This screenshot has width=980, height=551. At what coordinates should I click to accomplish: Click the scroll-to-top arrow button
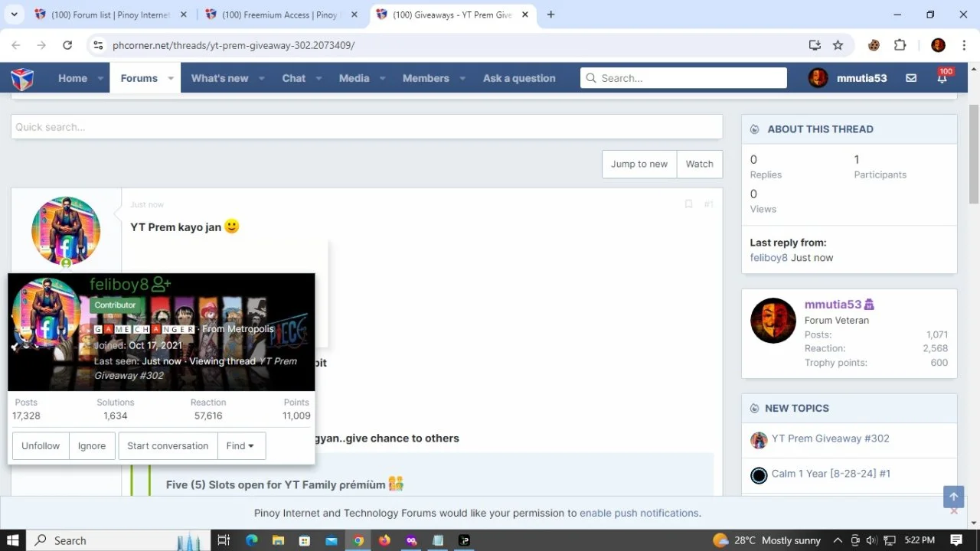953,497
